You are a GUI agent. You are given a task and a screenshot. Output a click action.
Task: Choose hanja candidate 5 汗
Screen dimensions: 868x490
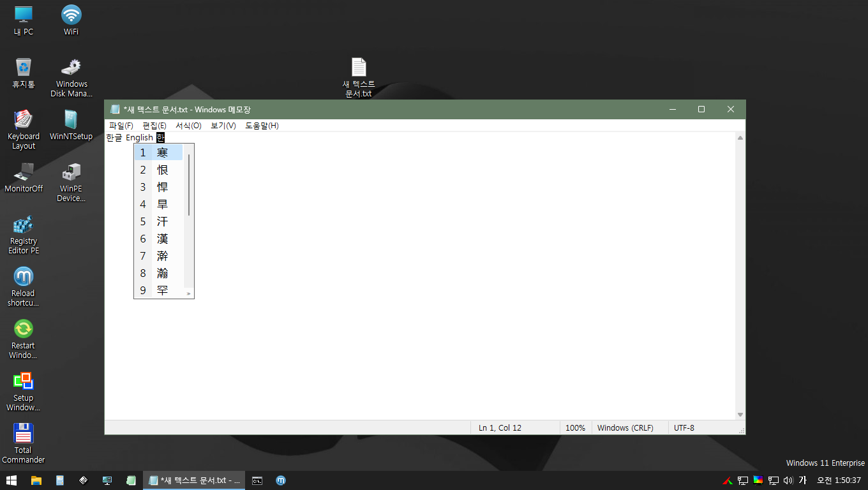point(158,221)
